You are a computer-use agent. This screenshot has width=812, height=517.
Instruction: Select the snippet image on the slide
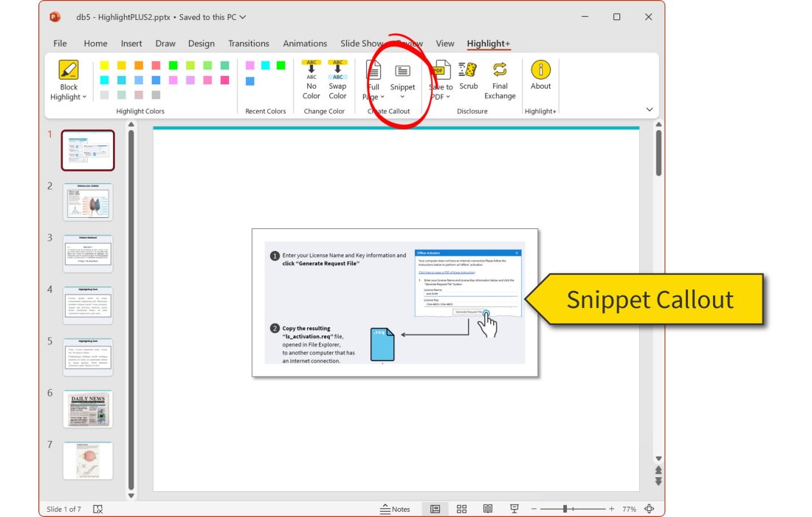395,303
